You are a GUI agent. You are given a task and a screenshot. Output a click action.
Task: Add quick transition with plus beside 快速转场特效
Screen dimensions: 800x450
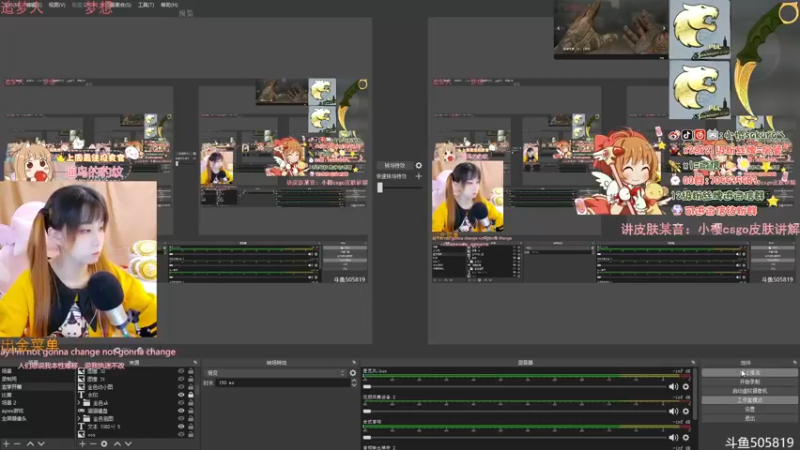point(418,177)
